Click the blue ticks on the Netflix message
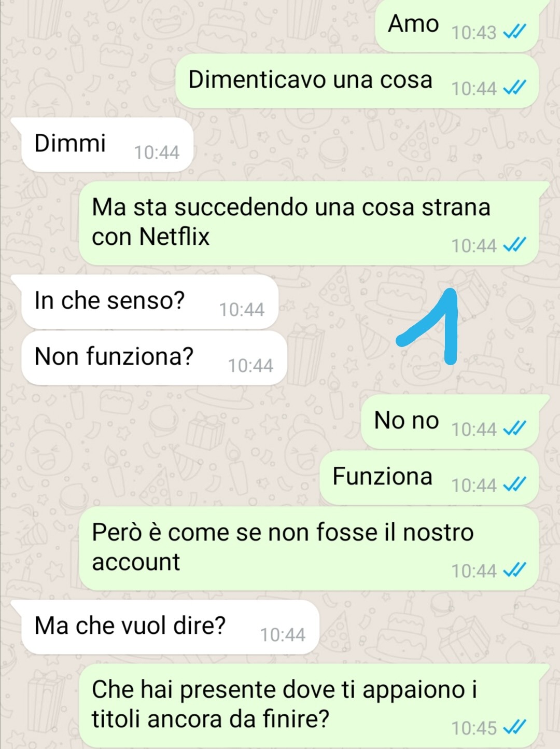 pyautogui.click(x=515, y=245)
